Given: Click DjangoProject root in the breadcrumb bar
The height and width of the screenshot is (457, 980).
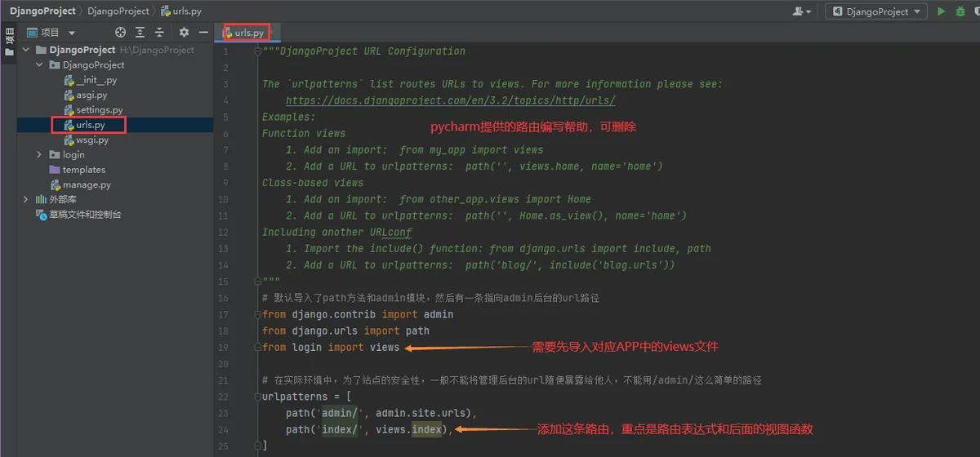Looking at the screenshot, I should point(42,11).
